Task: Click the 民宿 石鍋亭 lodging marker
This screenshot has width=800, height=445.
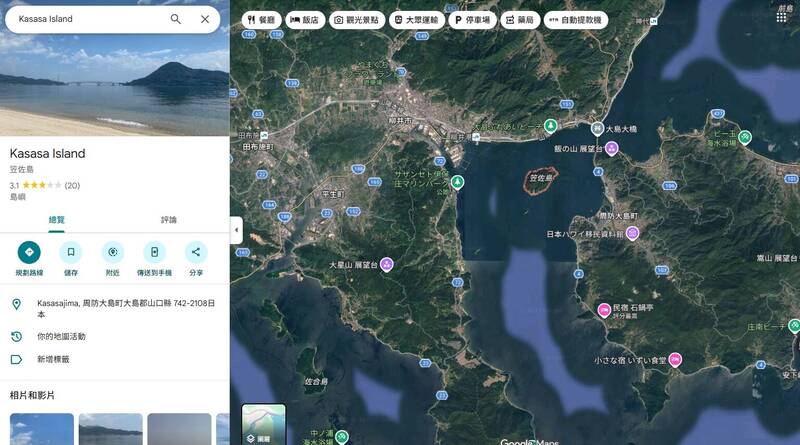Action: point(604,310)
